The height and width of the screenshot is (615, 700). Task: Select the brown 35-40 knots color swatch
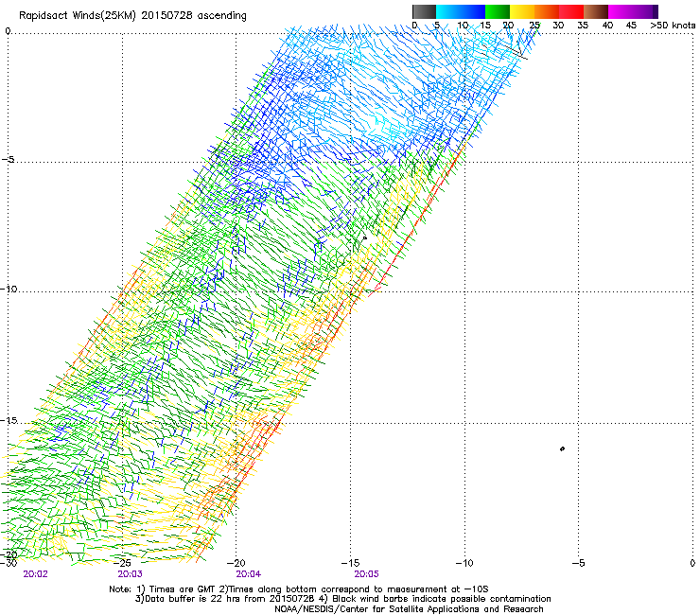596,11
